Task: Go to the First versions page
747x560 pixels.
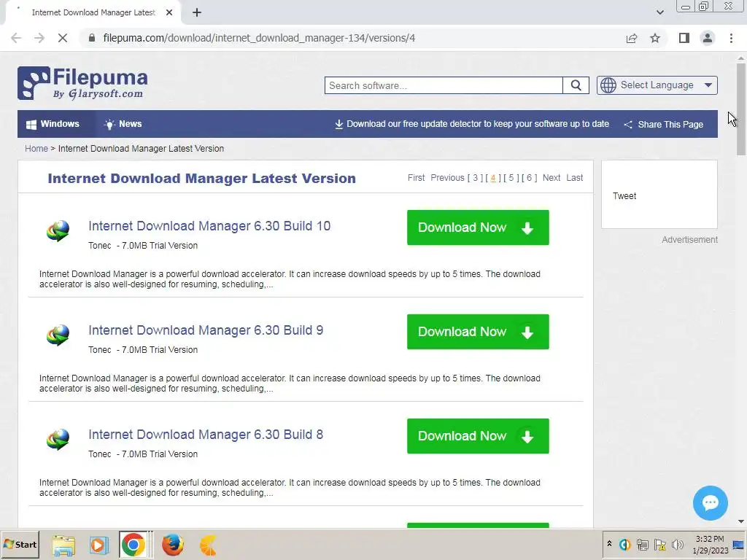Action: (416, 178)
